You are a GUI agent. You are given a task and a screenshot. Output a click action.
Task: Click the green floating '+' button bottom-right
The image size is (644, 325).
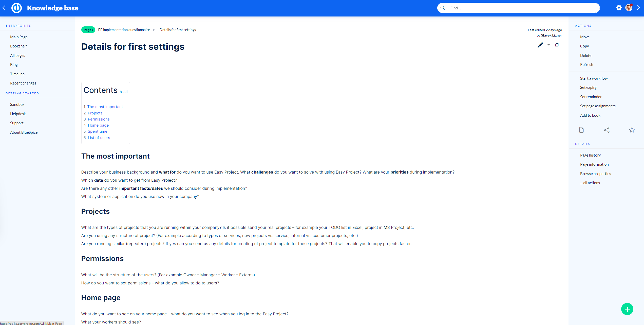tap(628, 309)
